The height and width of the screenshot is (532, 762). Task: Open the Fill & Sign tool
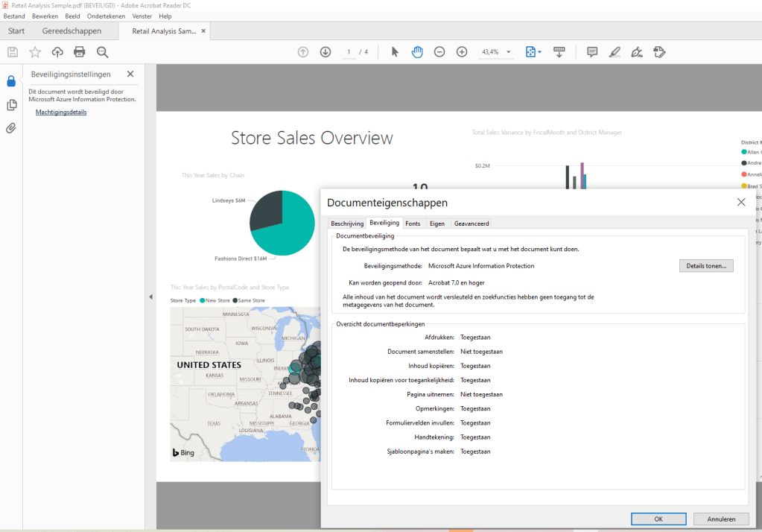[x=659, y=51]
